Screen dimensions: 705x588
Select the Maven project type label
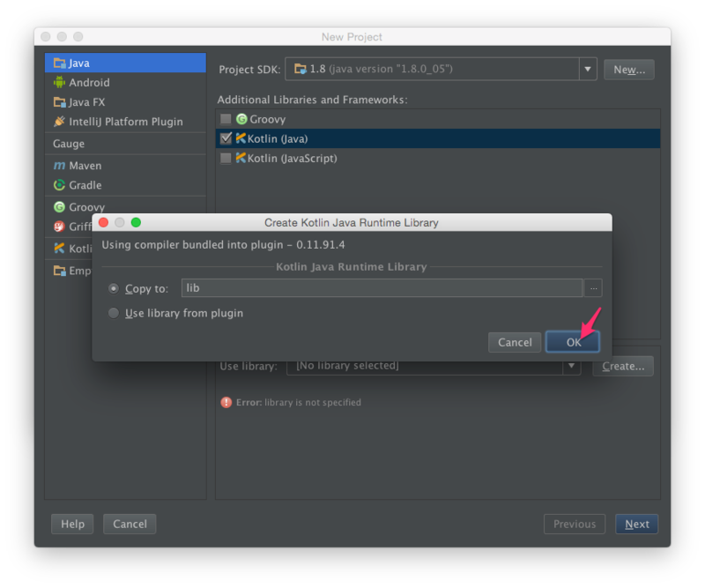click(x=85, y=166)
